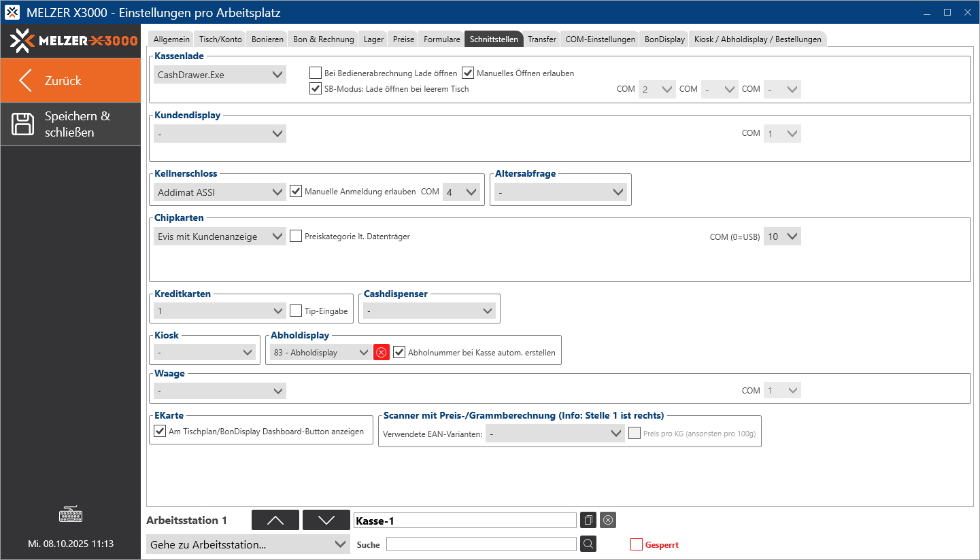This screenshot has height=560, width=980.
Task: Open Kellnerschloss Addimat ASSI dropdown
Action: [x=220, y=192]
